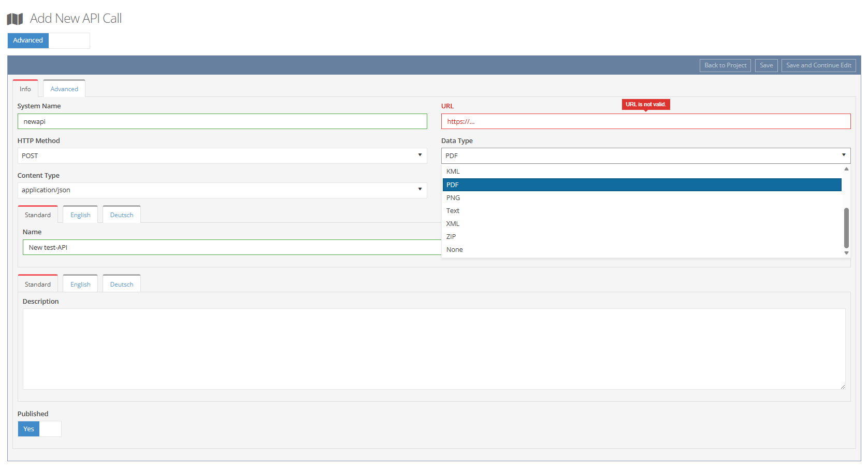Toggle the Advanced mode switch
The width and height of the screenshot is (868, 468).
click(48, 40)
